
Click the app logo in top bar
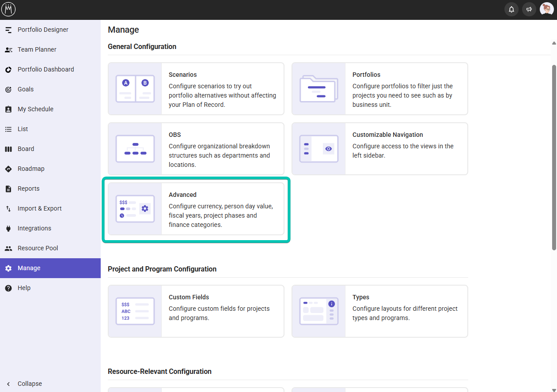tap(9, 9)
